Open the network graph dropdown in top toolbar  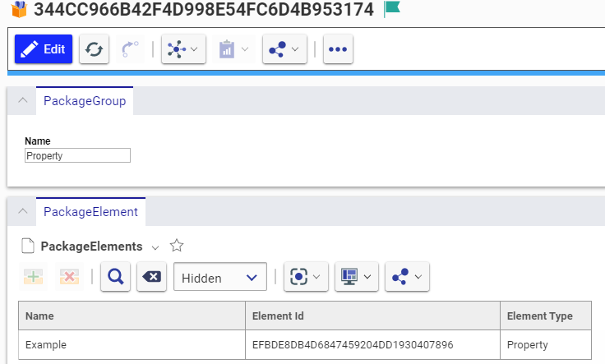coord(183,49)
